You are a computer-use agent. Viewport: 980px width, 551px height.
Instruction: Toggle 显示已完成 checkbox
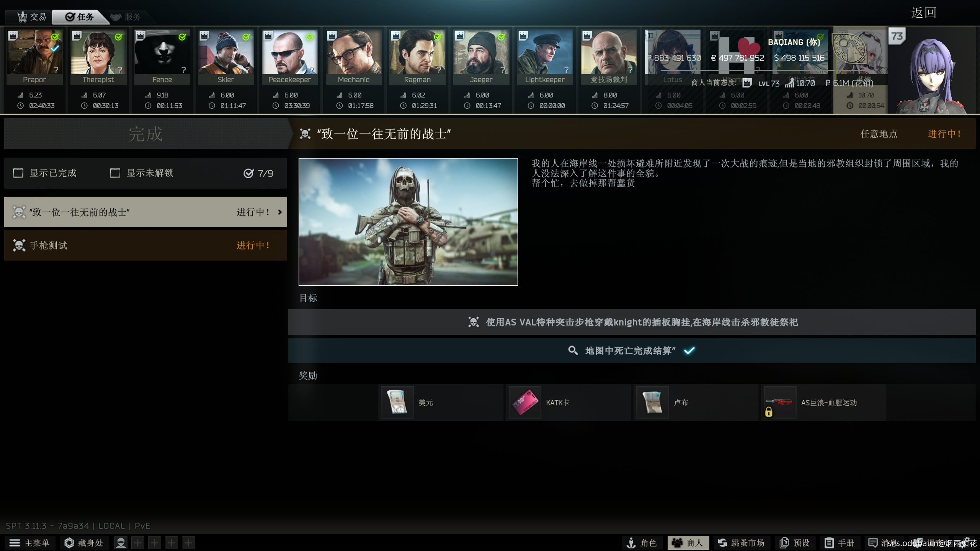pyautogui.click(x=18, y=173)
